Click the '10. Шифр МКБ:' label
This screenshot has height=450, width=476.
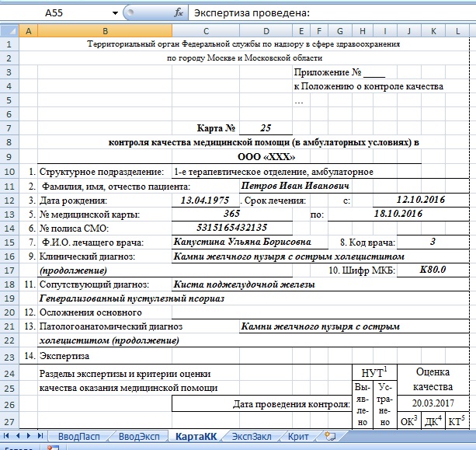[x=362, y=270]
